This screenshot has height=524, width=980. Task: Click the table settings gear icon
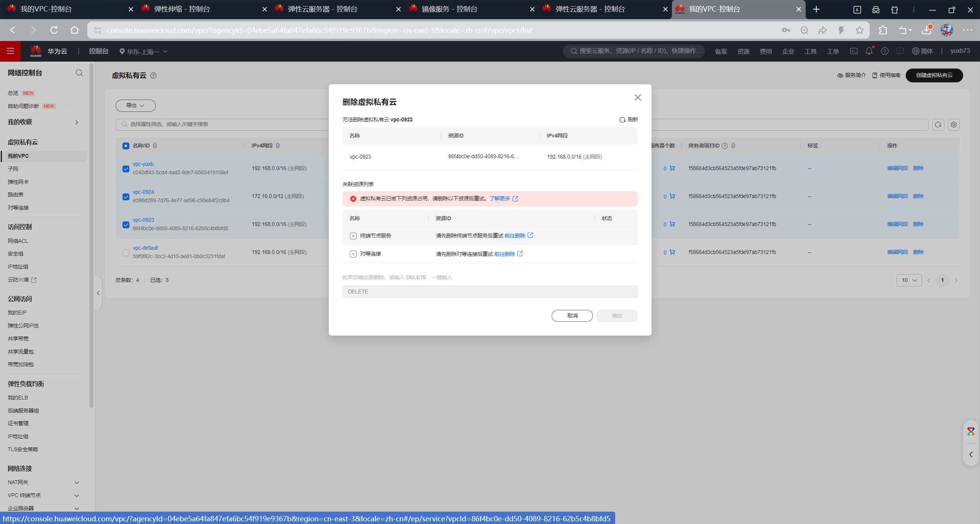coord(954,124)
